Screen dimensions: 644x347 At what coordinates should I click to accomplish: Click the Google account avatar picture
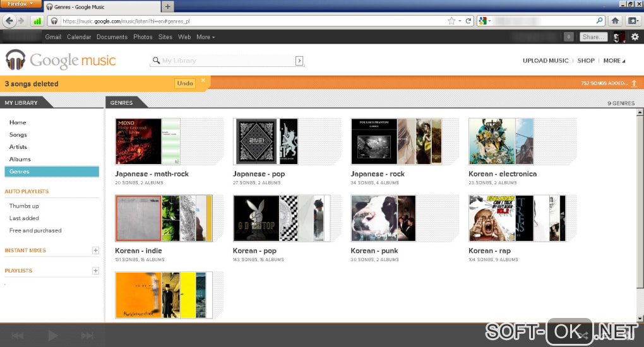pos(619,37)
